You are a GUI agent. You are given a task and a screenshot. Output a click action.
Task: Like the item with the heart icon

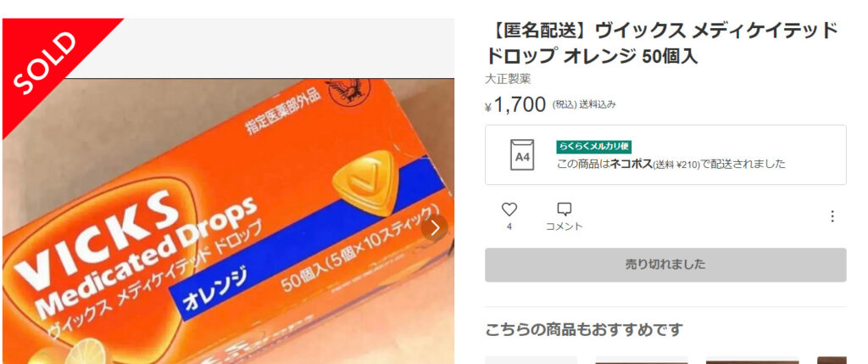click(x=509, y=210)
